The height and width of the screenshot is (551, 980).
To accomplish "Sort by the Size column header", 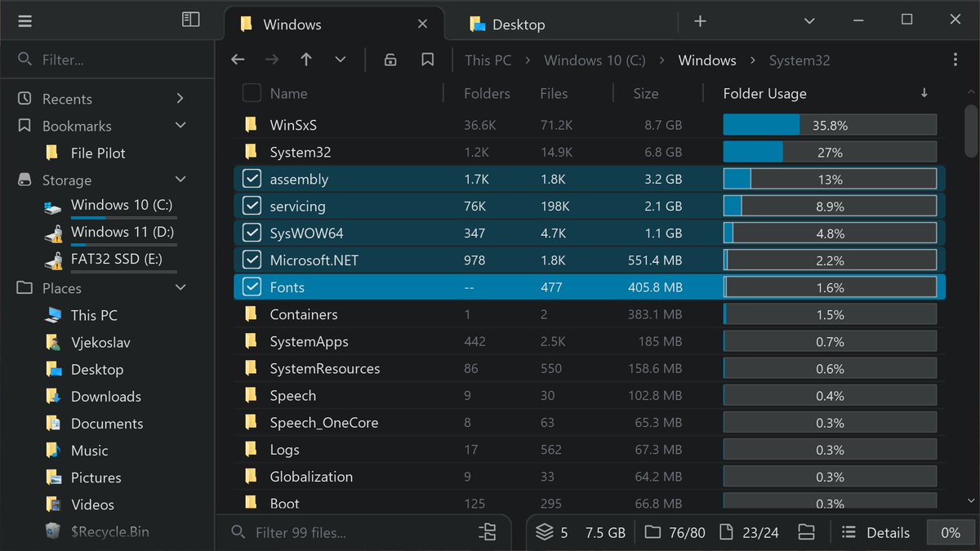I will pyautogui.click(x=645, y=93).
